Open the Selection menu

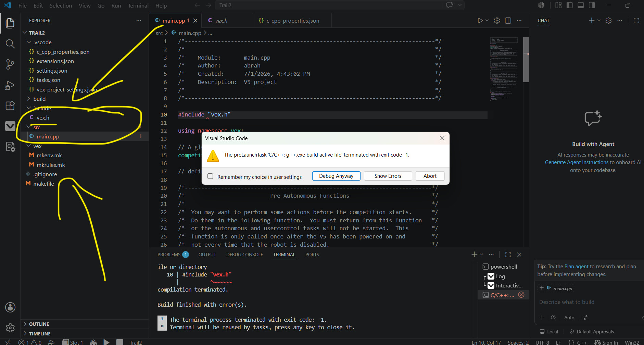point(61,5)
